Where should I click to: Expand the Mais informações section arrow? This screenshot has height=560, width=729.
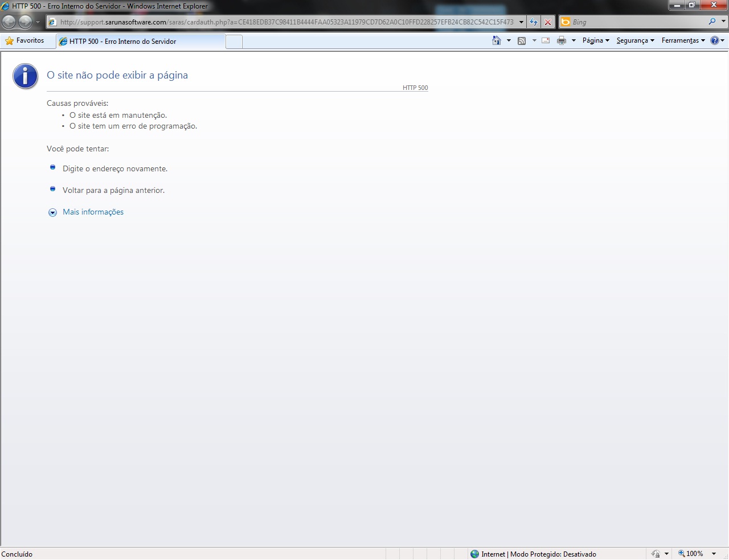[x=52, y=212]
